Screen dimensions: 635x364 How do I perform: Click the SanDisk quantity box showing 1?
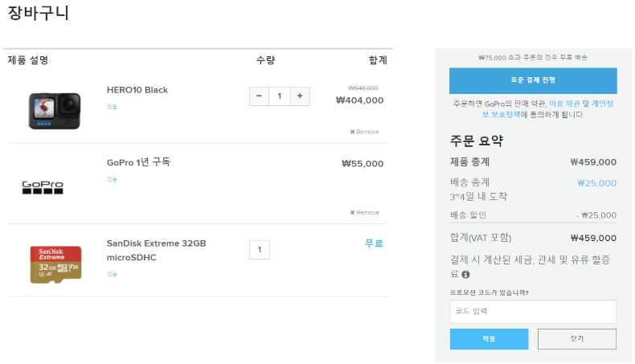pos(260,249)
